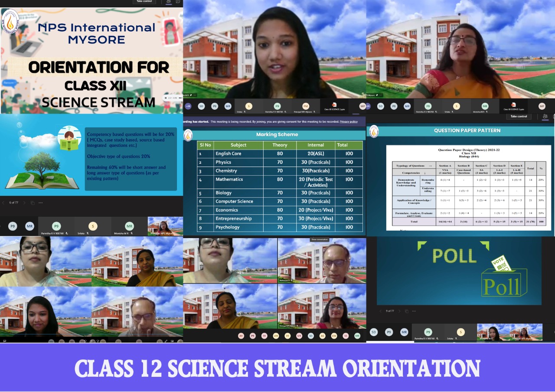The width and height of the screenshot is (555, 392).
Task: Click M9 avatar in the bottom participant row
Action: click(299, 336)
